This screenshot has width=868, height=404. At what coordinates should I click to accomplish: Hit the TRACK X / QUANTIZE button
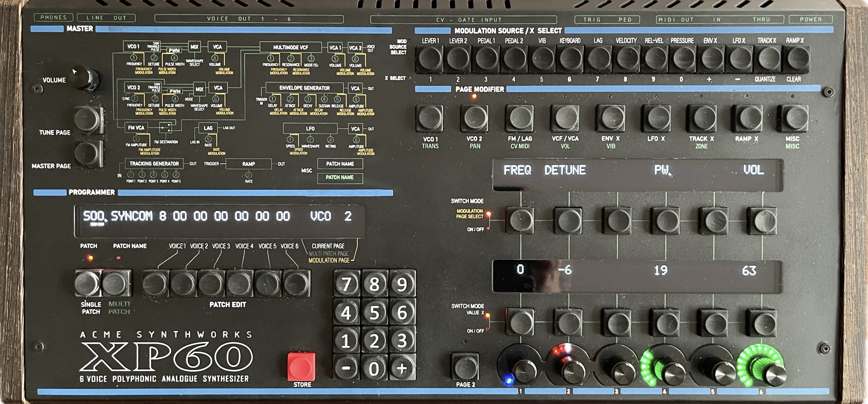pos(768,59)
